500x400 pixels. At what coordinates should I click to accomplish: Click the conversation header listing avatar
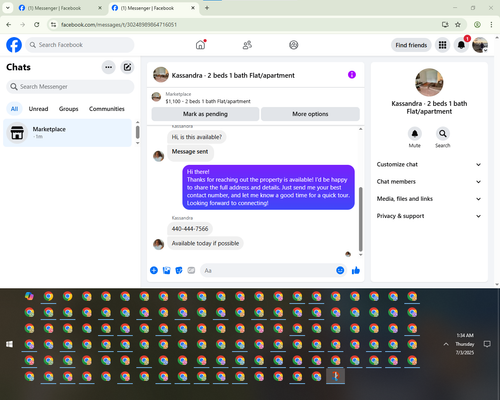[161, 75]
